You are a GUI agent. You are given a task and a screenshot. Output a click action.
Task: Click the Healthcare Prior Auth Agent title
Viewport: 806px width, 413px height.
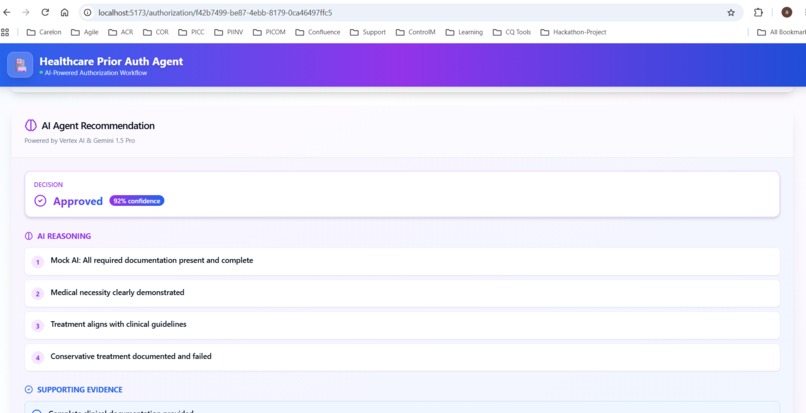coord(111,61)
